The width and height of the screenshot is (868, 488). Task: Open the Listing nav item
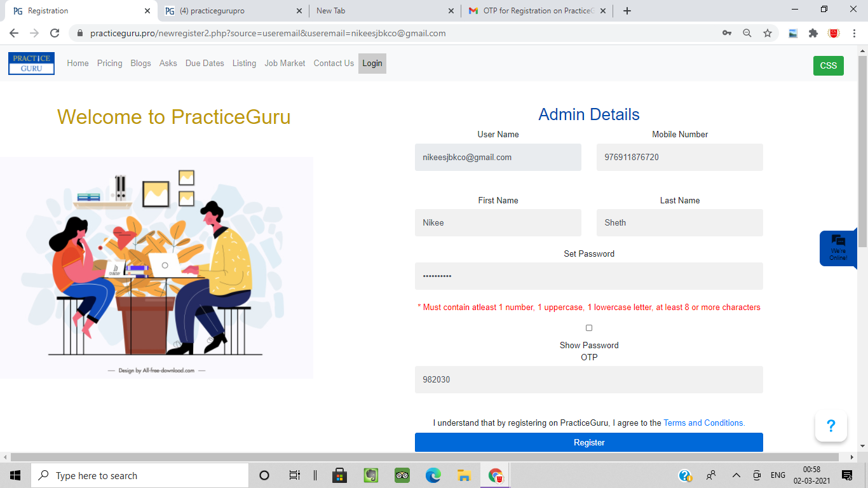pos(244,63)
